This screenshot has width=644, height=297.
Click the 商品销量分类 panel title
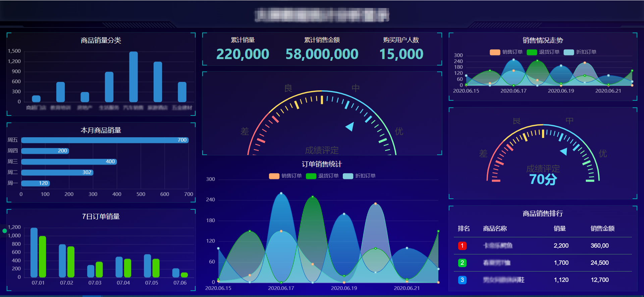tap(101, 40)
